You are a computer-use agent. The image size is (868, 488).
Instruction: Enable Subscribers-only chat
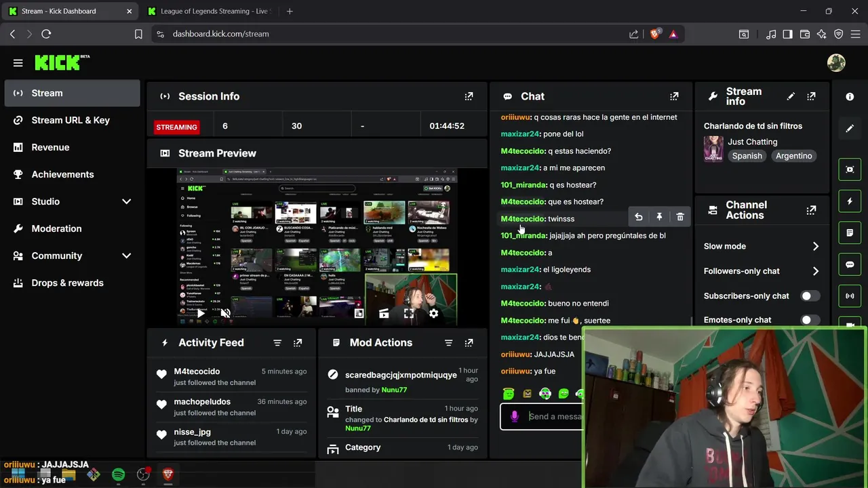810,296
